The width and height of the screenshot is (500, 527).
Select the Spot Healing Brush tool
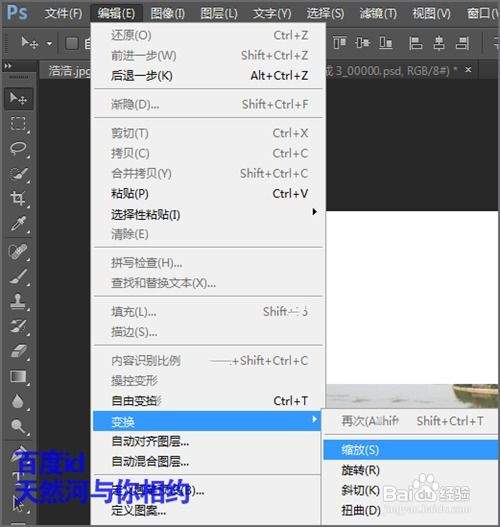point(18,251)
